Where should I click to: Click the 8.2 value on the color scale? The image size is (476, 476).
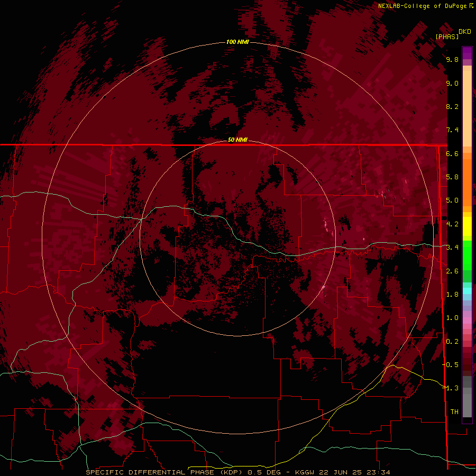pyautogui.click(x=452, y=106)
